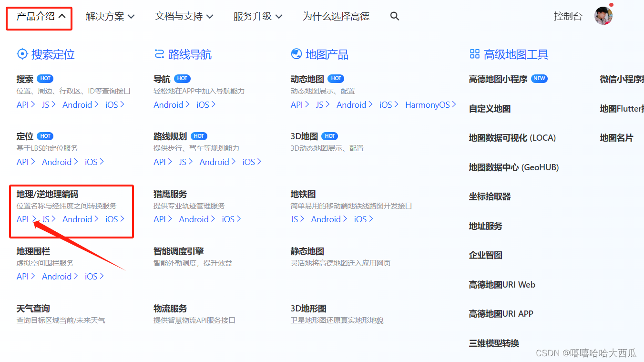Open JS link under 搜索

tap(49, 104)
